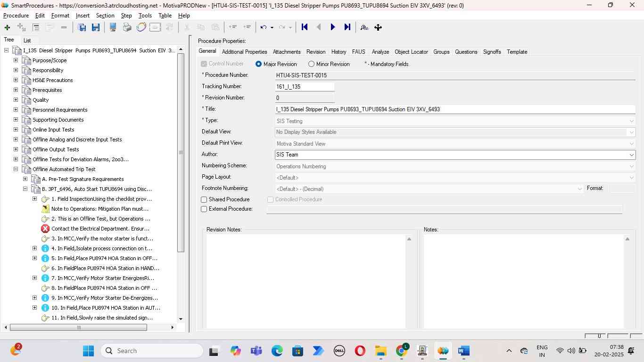Click the Save floppy disk icon
Viewport: 644px width, 362px height.
[96, 27]
